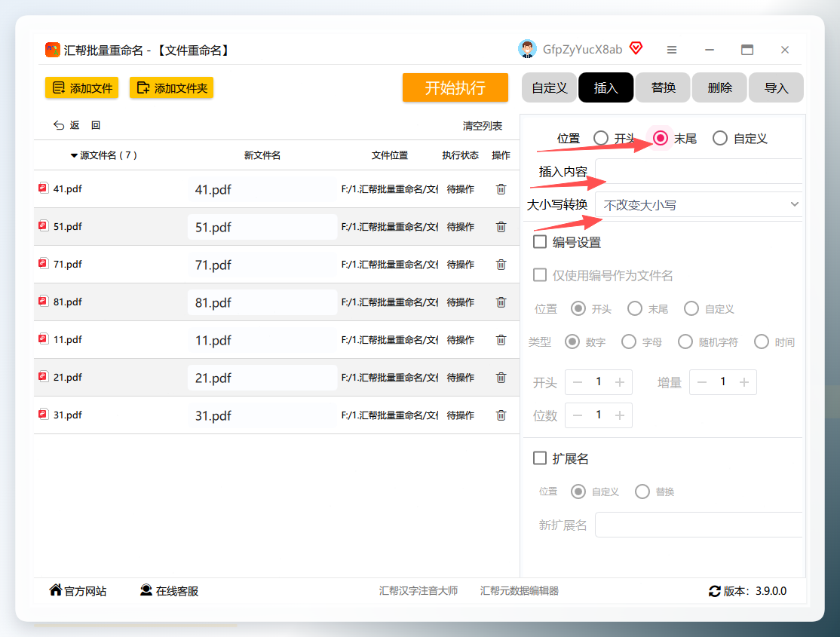Open 汇帮元数据编辑器 link
The height and width of the screenshot is (637, 840).
click(x=519, y=590)
